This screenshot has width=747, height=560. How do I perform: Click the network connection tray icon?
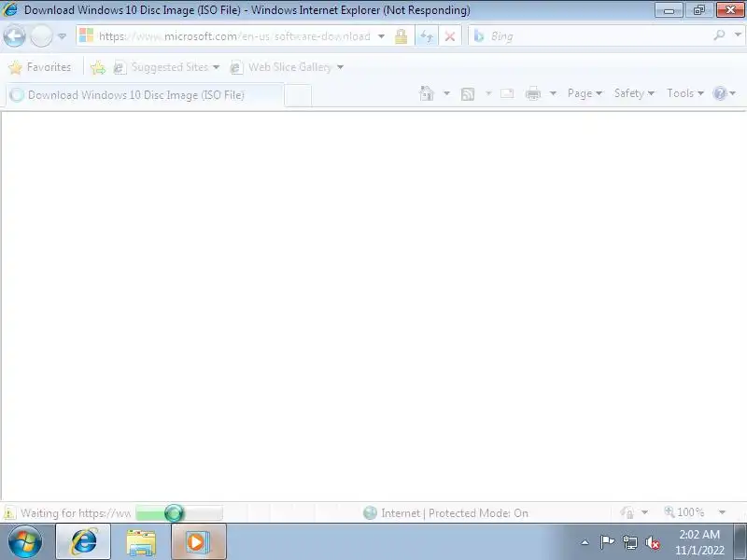pyautogui.click(x=629, y=542)
